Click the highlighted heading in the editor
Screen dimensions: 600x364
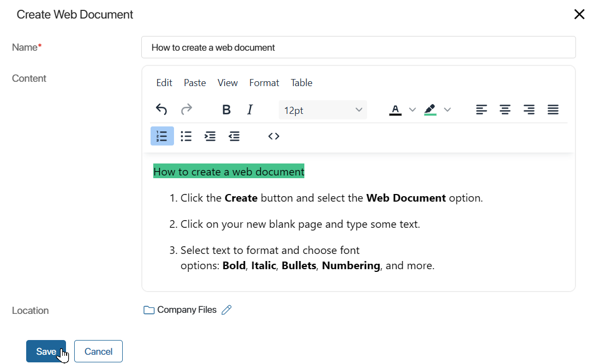[x=229, y=172]
